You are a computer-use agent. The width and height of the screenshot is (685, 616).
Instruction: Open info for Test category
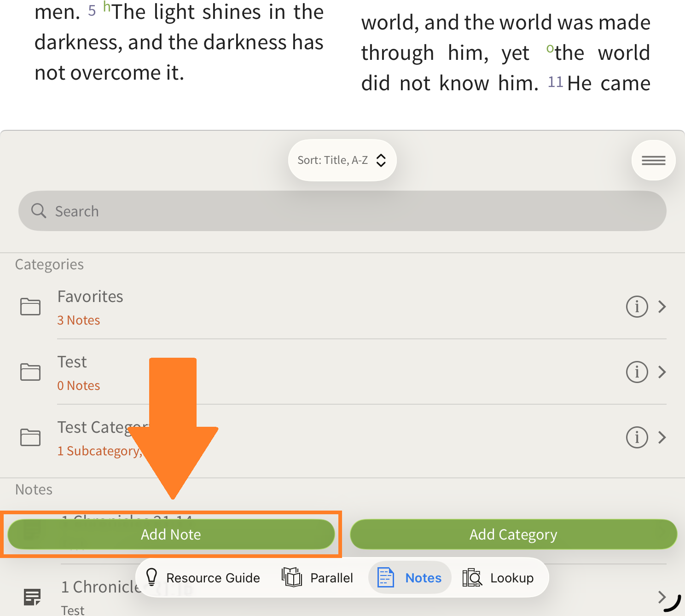point(637,372)
